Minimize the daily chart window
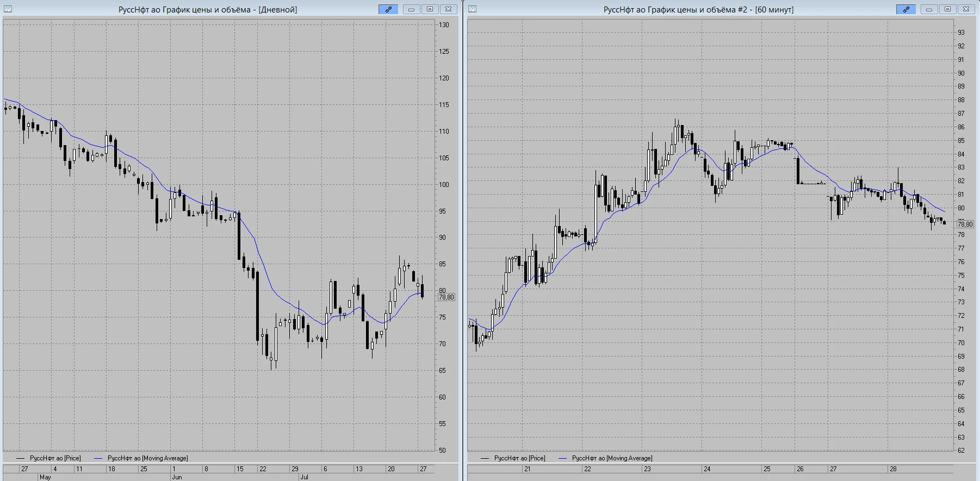 (412, 9)
